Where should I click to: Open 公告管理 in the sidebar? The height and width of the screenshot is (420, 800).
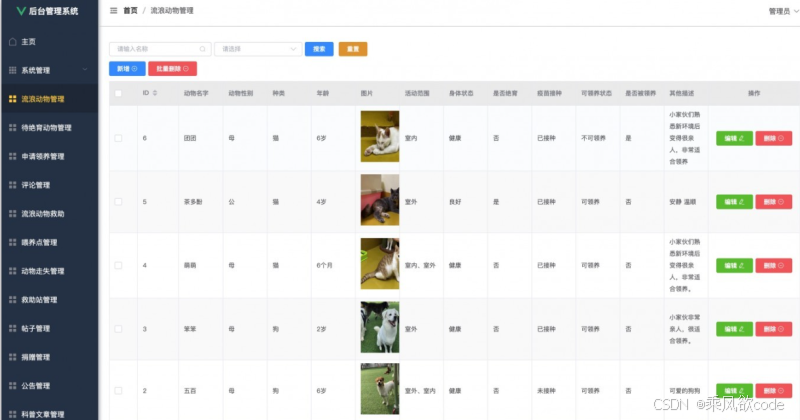coord(49,385)
